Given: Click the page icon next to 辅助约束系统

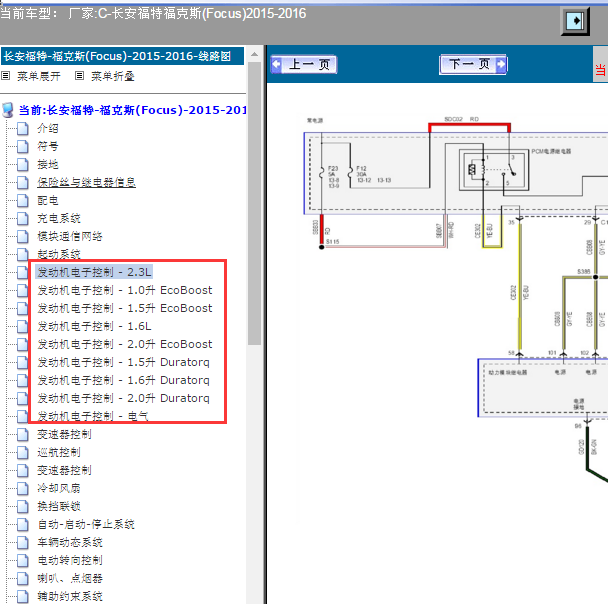Looking at the screenshot, I should click(x=23, y=597).
